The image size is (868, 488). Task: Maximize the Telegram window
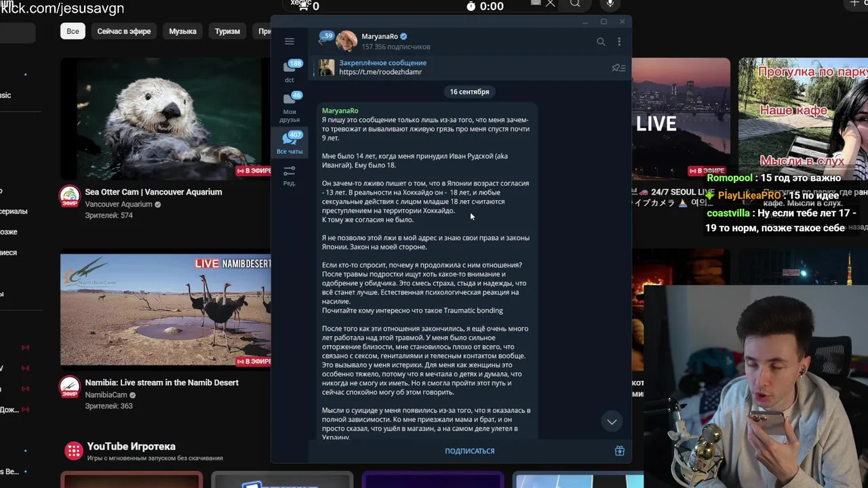tap(604, 22)
